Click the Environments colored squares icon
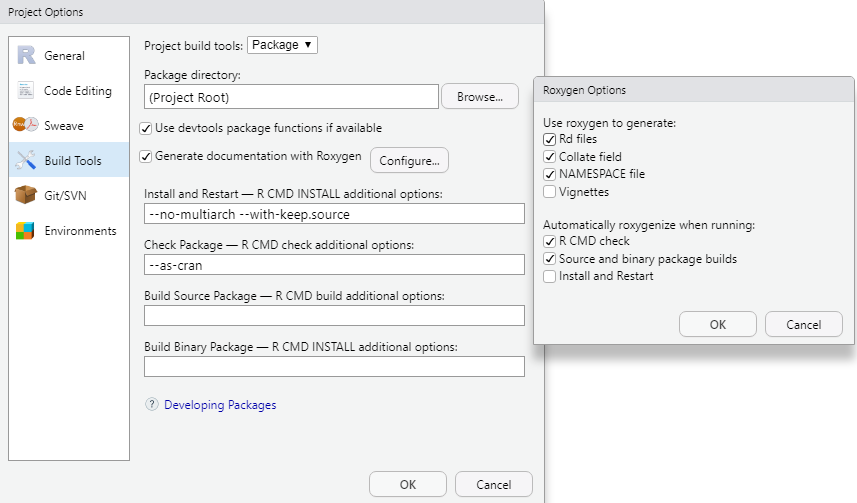Image resolution: width=857 pixels, height=503 pixels. pos(25,231)
